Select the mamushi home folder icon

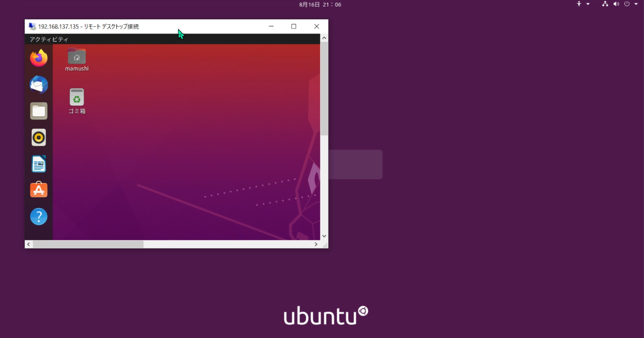pyautogui.click(x=77, y=57)
